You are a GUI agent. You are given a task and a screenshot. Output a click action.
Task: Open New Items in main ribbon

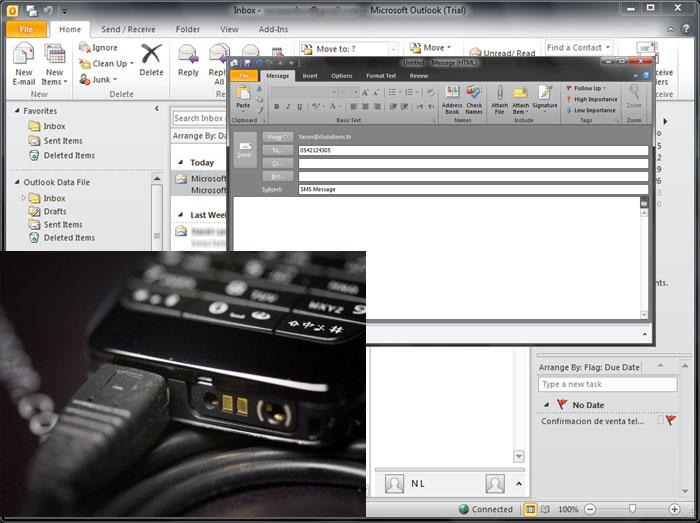click(54, 64)
